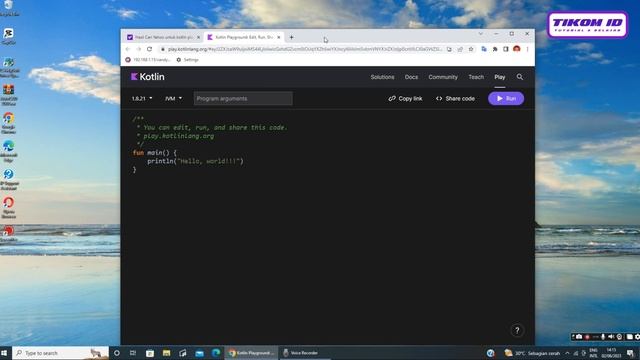Open the weather widget on the taskbar
This screenshot has height=360, width=640.
pyautogui.click(x=532, y=353)
